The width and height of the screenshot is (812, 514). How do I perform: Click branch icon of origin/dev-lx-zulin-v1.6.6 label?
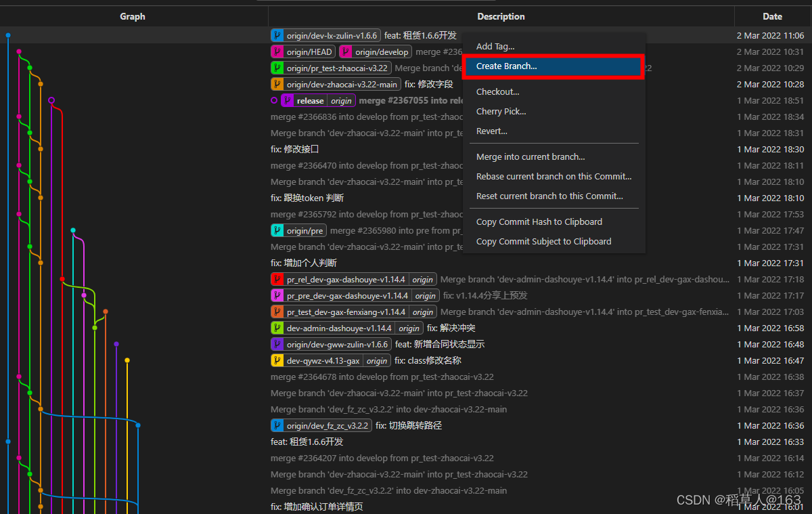[277, 35]
